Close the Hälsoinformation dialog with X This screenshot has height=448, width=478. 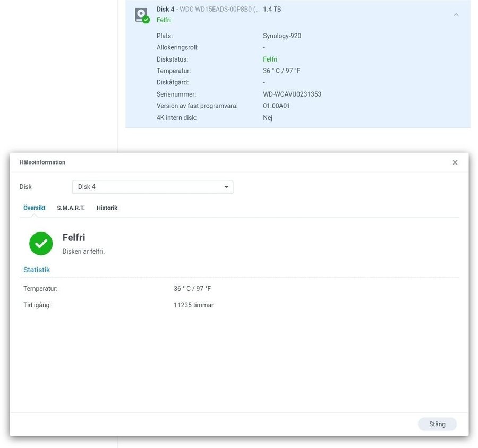pyautogui.click(x=455, y=162)
